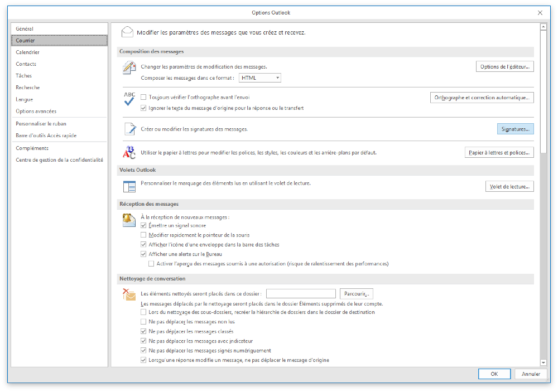The width and height of the screenshot is (558, 392).
Task: Click the cleaned items folder text field
Action: (x=301, y=294)
